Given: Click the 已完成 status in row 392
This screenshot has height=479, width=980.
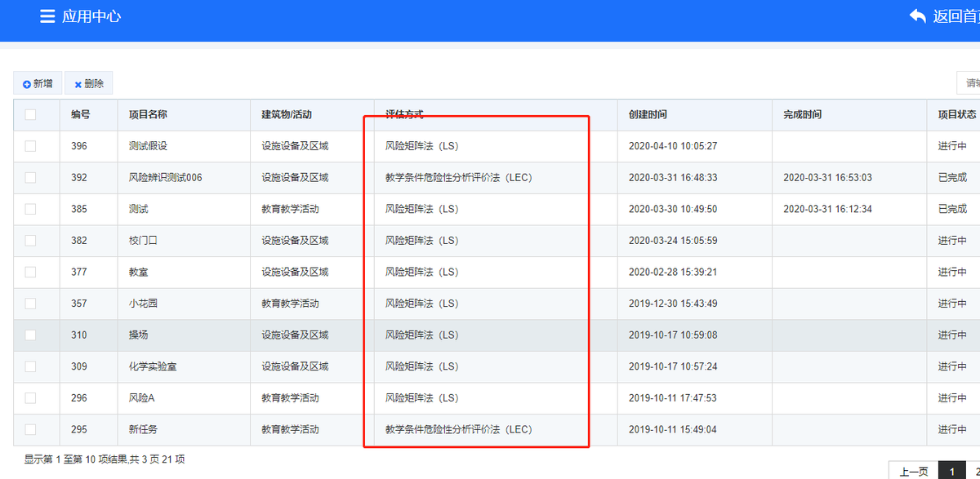Looking at the screenshot, I should 952,177.
